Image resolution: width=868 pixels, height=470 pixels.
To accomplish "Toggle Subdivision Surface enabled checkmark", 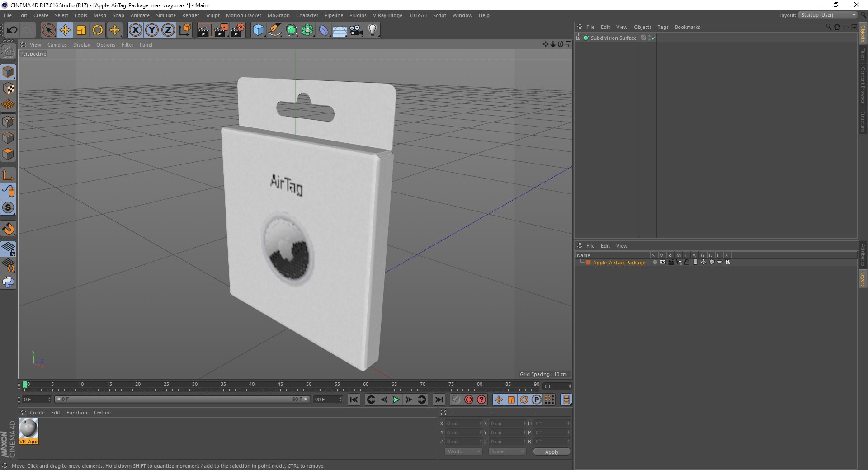I will click(x=654, y=38).
